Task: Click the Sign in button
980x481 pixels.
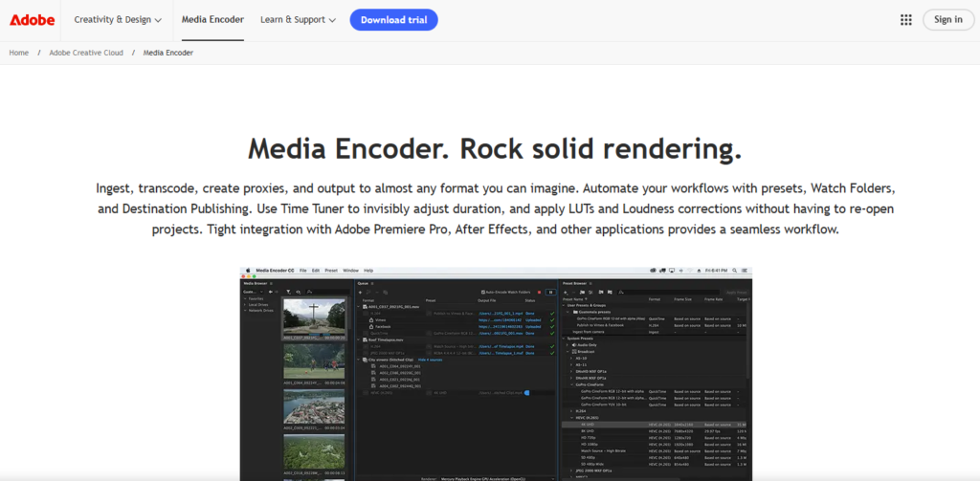Action: point(947,19)
